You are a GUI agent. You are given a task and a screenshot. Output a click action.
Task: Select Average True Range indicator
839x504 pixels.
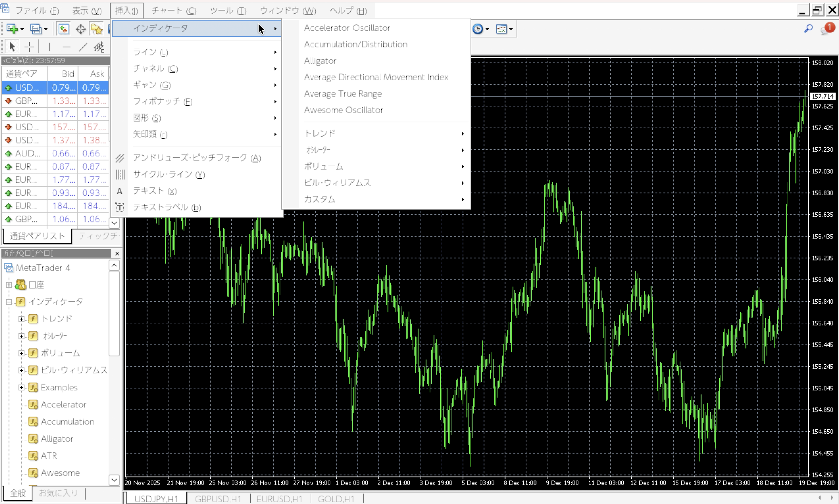tap(343, 94)
